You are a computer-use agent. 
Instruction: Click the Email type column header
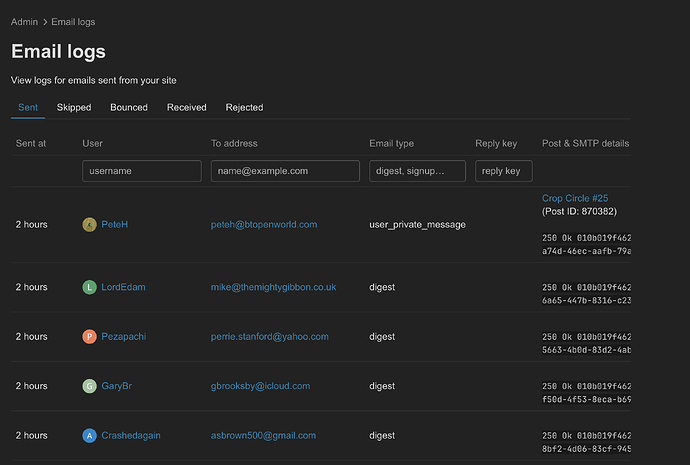point(391,143)
